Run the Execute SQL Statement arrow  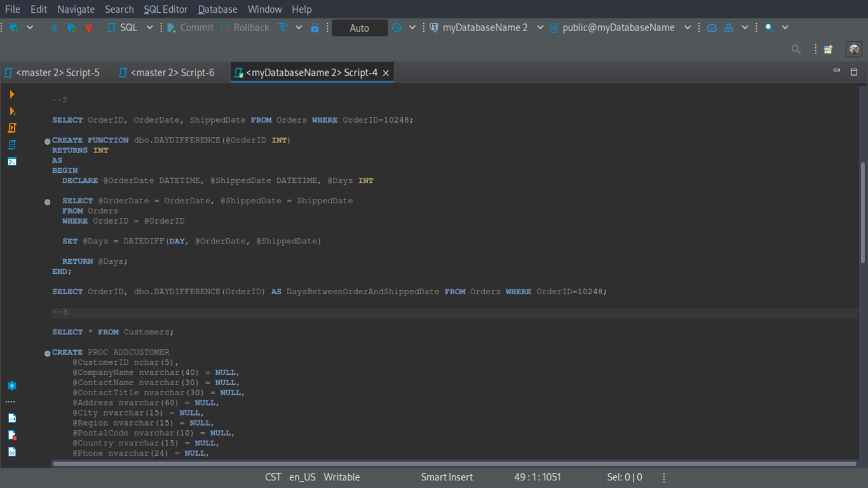tap(11, 94)
